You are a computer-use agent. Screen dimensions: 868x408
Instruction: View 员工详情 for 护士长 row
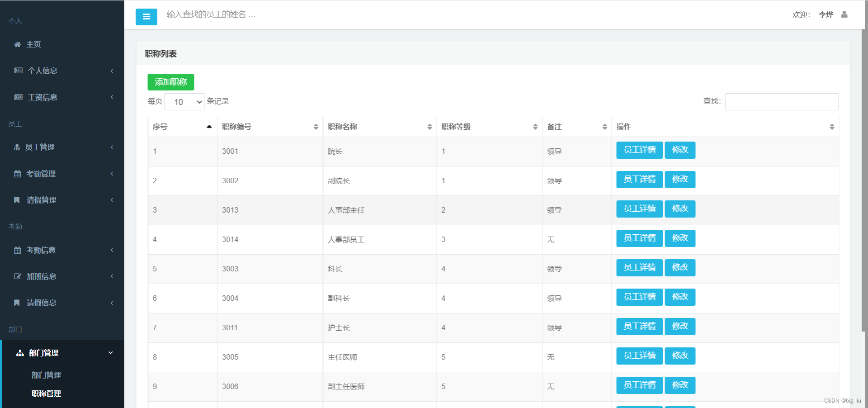tap(639, 327)
